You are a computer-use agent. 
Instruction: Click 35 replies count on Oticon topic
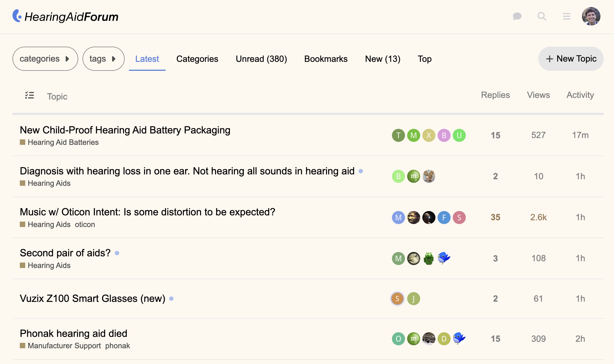495,217
